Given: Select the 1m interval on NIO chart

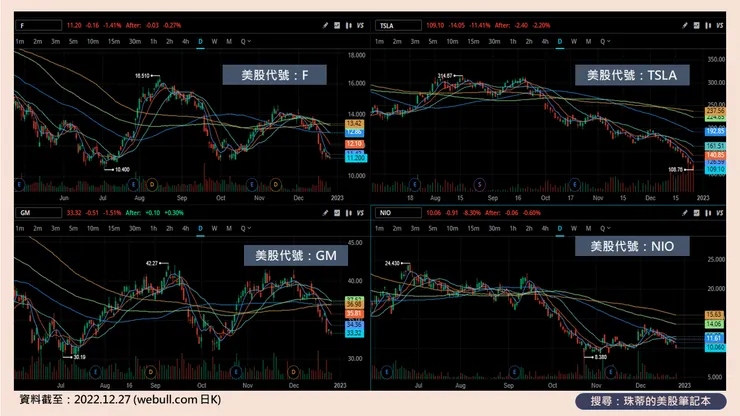Looking at the screenshot, I should (379, 229).
